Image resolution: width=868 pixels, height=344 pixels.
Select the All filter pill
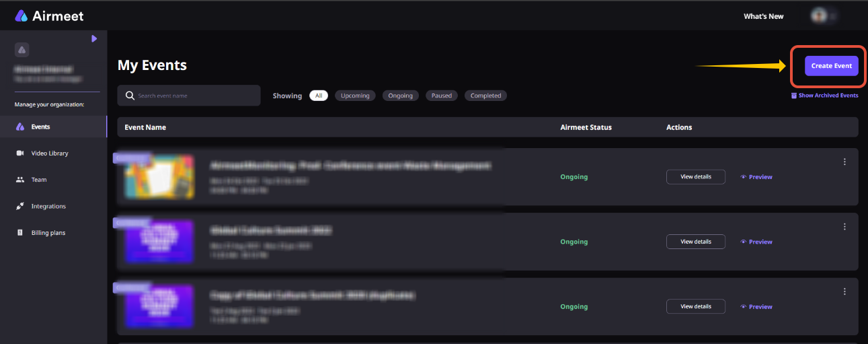click(319, 96)
